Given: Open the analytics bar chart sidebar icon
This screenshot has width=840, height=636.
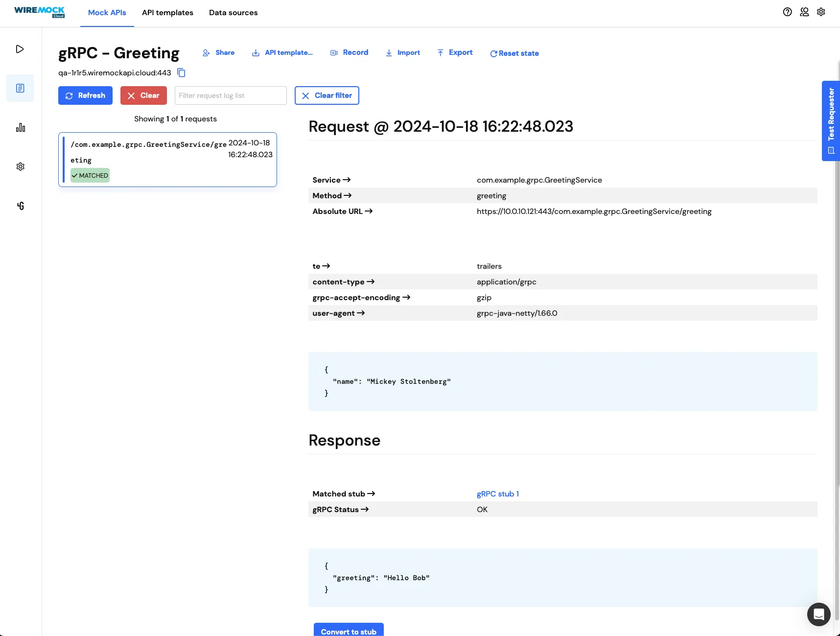Looking at the screenshot, I should [x=20, y=127].
